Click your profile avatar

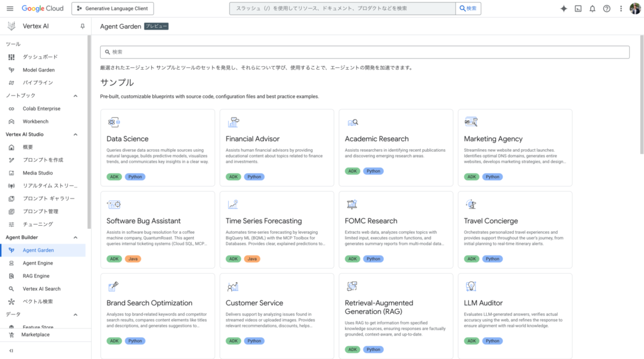pos(635,8)
